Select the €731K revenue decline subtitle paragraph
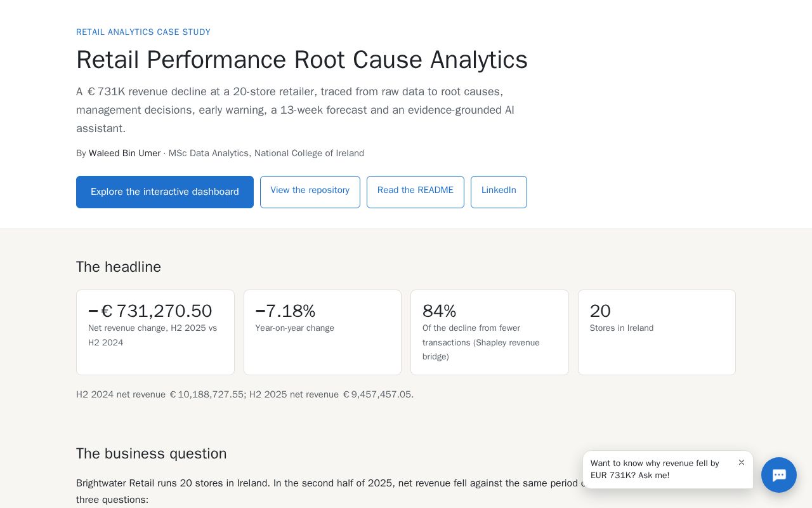 296,110
